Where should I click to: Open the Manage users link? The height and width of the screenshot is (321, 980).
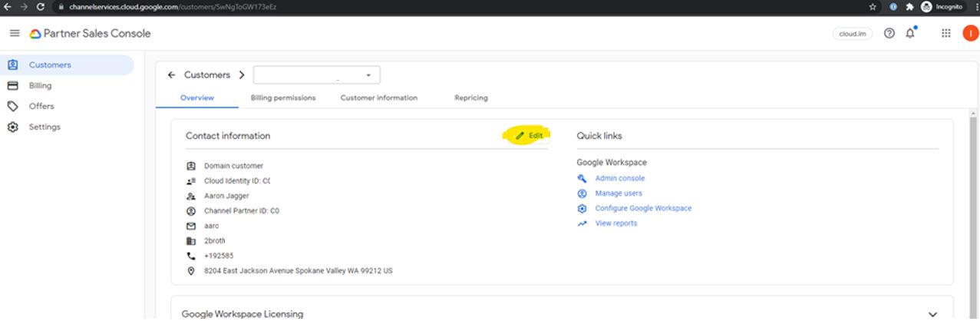pyautogui.click(x=618, y=194)
